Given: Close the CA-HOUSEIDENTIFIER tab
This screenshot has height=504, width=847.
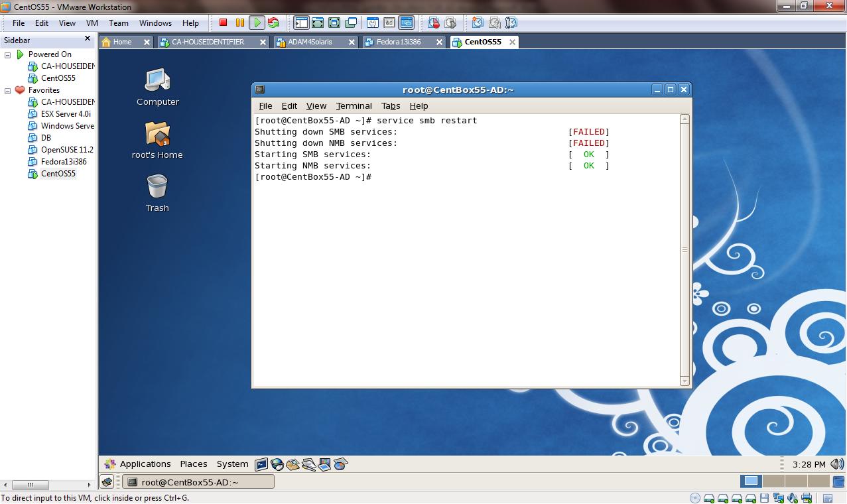Looking at the screenshot, I should point(263,42).
